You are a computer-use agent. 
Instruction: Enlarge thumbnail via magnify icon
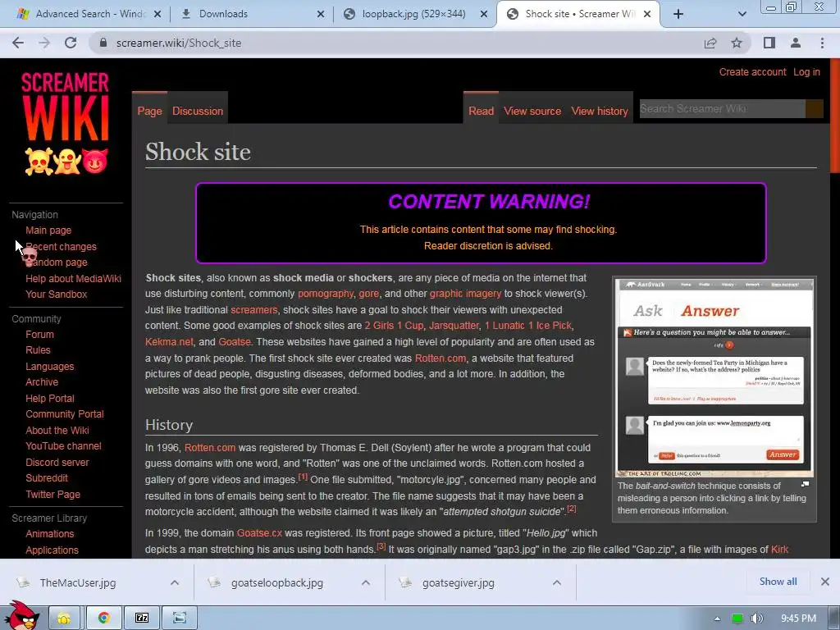point(805,484)
